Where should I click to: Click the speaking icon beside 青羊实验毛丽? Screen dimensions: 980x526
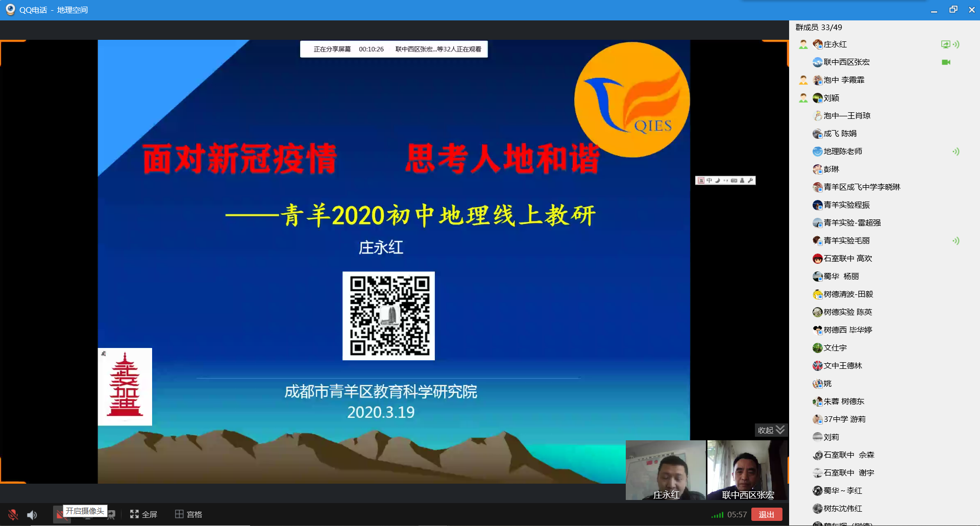coord(955,241)
